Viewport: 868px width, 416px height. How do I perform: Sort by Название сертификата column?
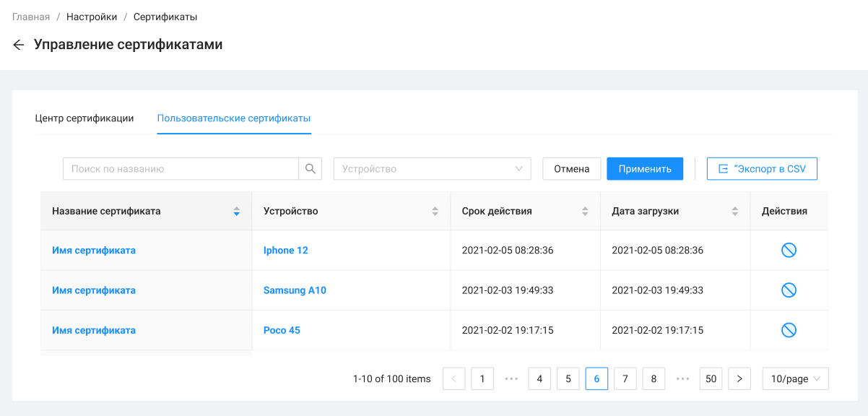(236, 212)
